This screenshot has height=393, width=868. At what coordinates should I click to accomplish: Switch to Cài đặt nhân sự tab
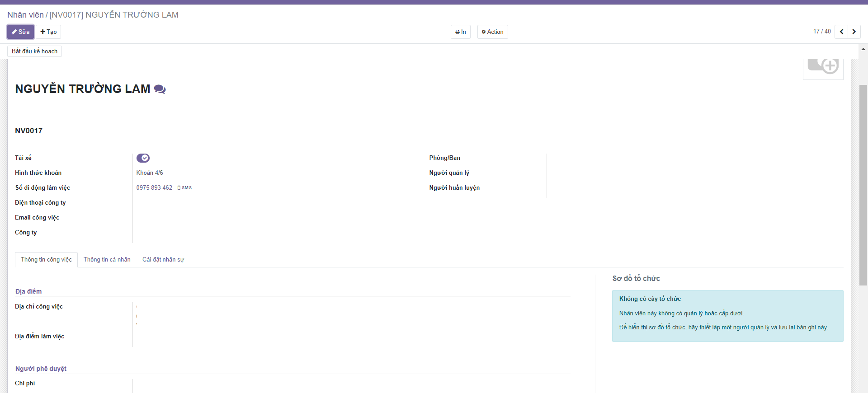pos(163,260)
